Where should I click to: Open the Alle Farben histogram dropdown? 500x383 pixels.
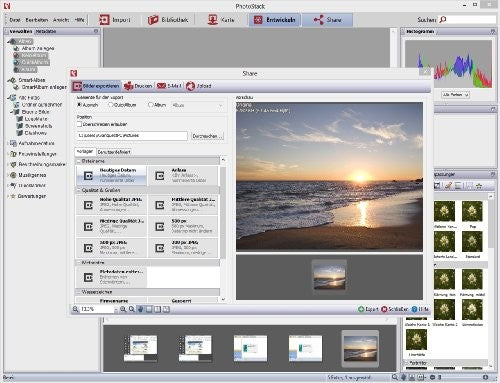(455, 95)
